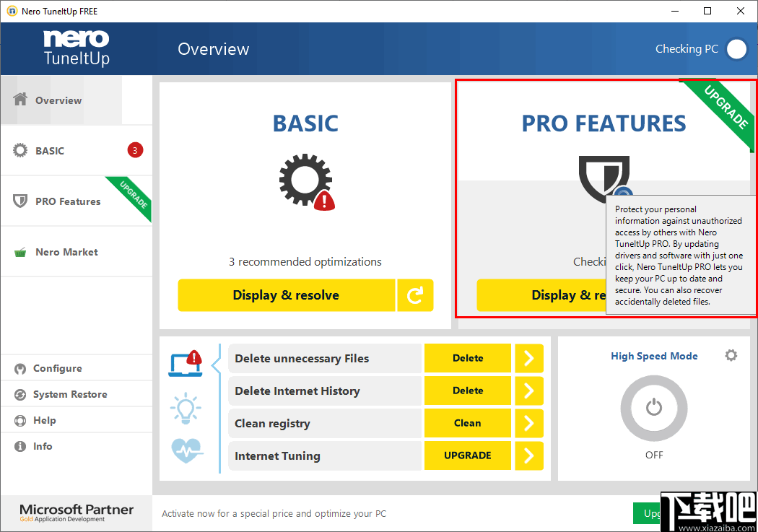Screen dimensions: 758x532
Task: Select the light bulb category icon
Action: (186, 409)
